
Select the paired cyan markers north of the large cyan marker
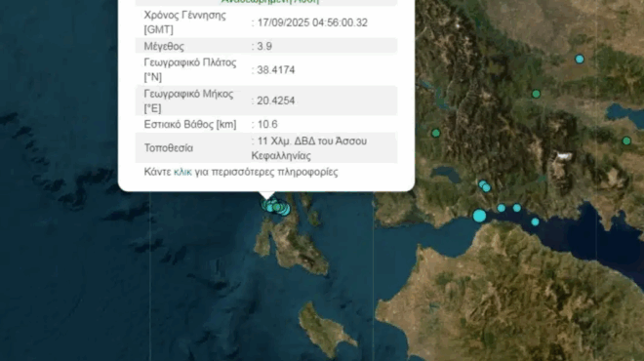click(485, 186)
